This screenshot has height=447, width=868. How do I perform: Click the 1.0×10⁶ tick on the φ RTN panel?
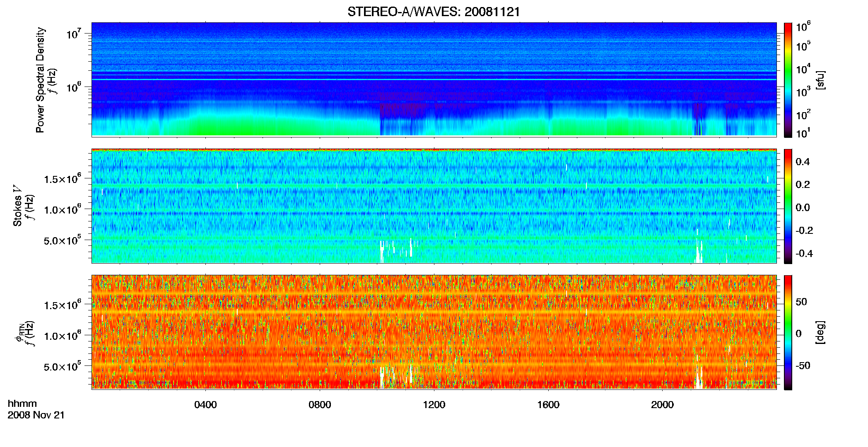[63, 335]
